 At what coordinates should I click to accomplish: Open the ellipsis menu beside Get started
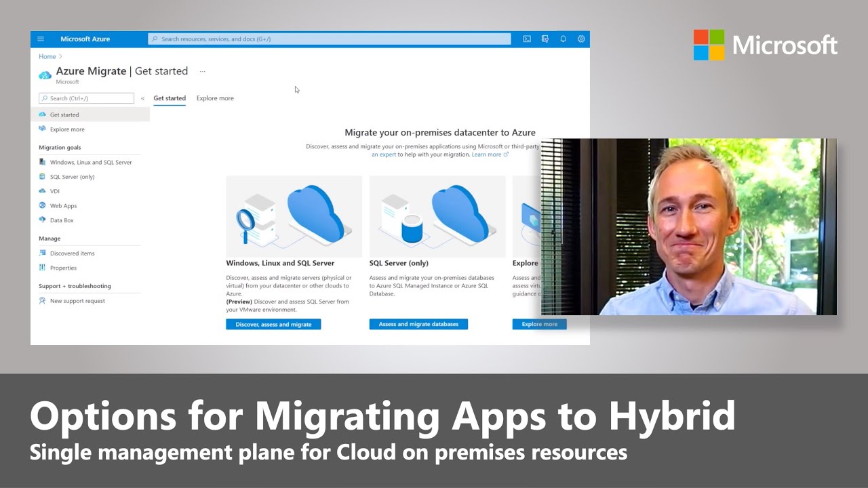[x=202, y=71]
